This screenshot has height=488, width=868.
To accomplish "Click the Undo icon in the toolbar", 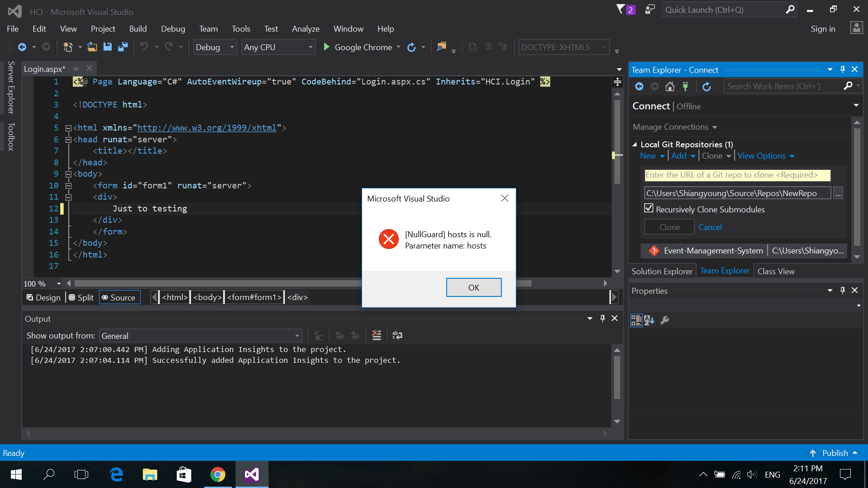I will click(x=145, y=47).
